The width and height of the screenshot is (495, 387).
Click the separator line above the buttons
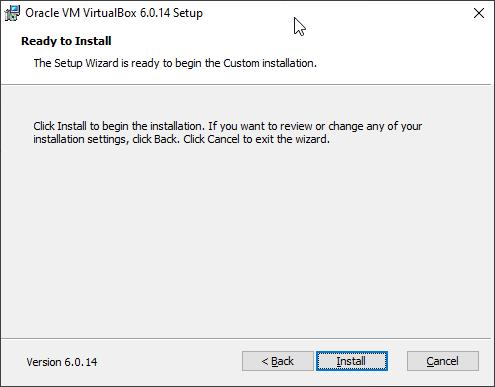(247, 339)
